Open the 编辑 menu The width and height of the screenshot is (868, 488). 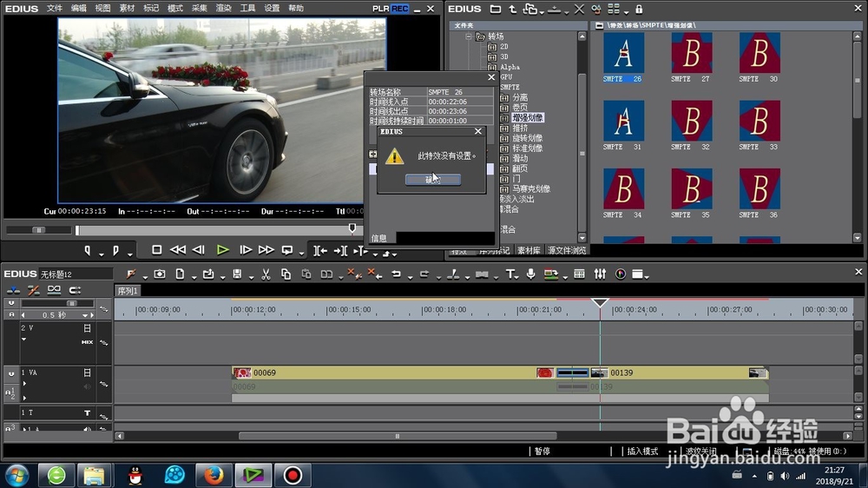click(x=79, y=9)
